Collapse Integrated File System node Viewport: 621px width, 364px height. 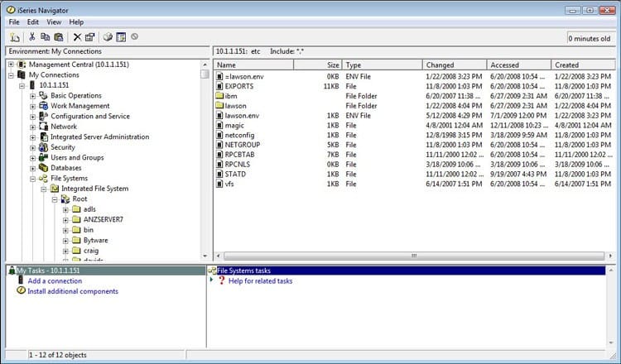44,189
